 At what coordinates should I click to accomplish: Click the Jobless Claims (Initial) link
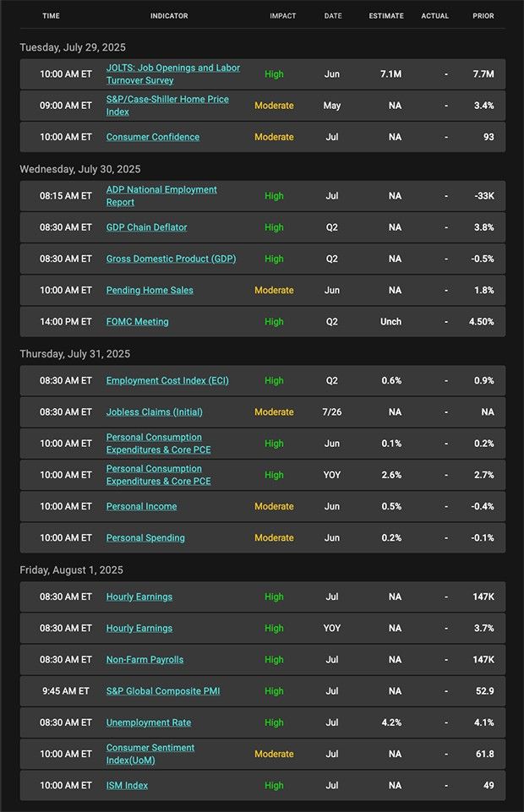tap(154, 411)
